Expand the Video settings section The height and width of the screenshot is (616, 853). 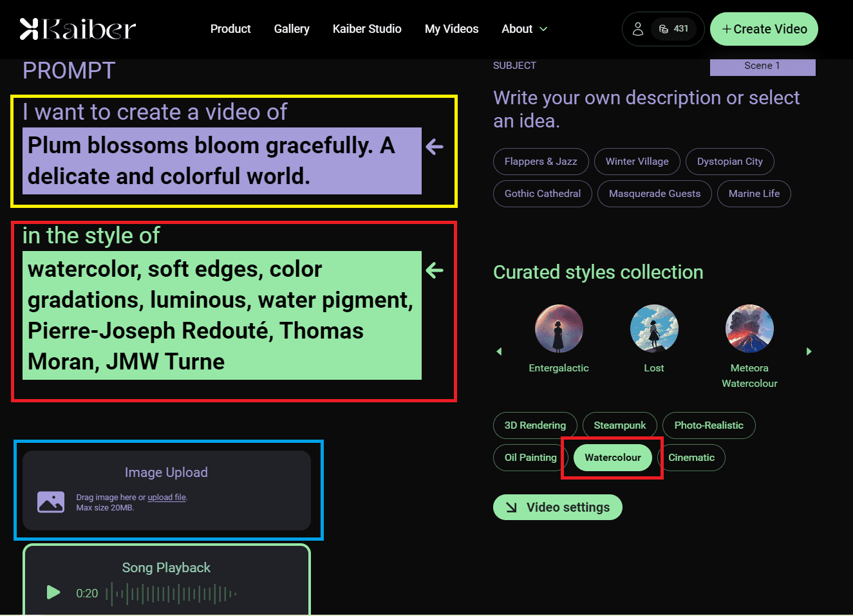click(x=558, y=507)
